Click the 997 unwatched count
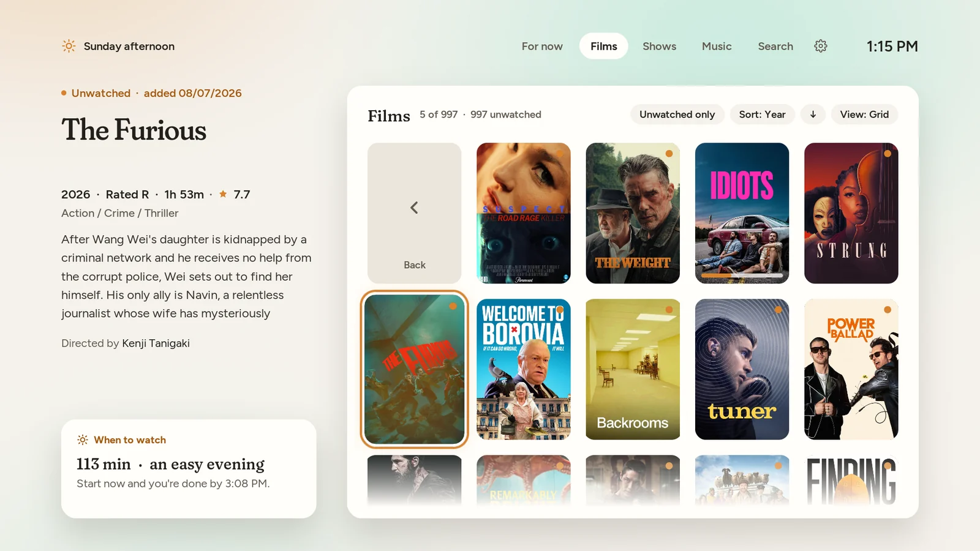This screenshot has height=551, width=980. (x=506, y=114)
